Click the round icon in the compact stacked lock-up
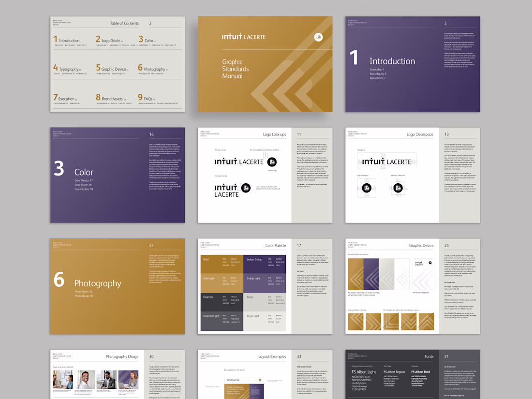The width and height of the screenshot is (532, 399). 246,188
